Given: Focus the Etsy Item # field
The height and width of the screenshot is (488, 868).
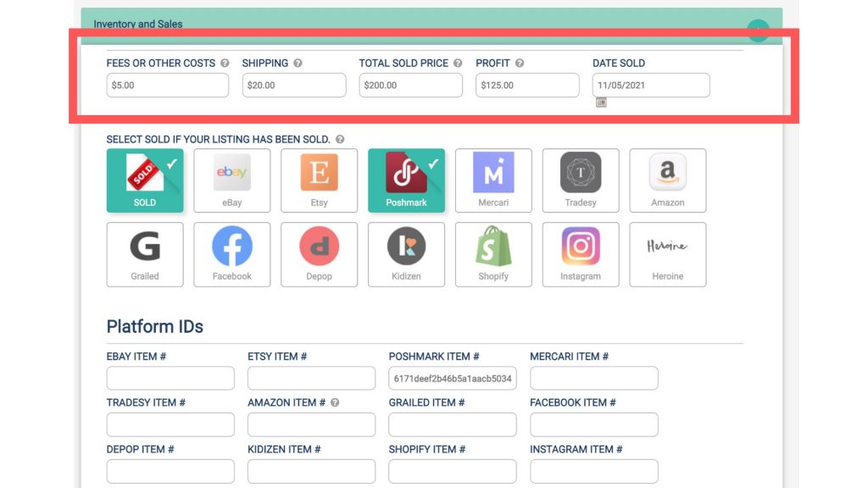Looking at the screenshot, I should tap(312, 379).
